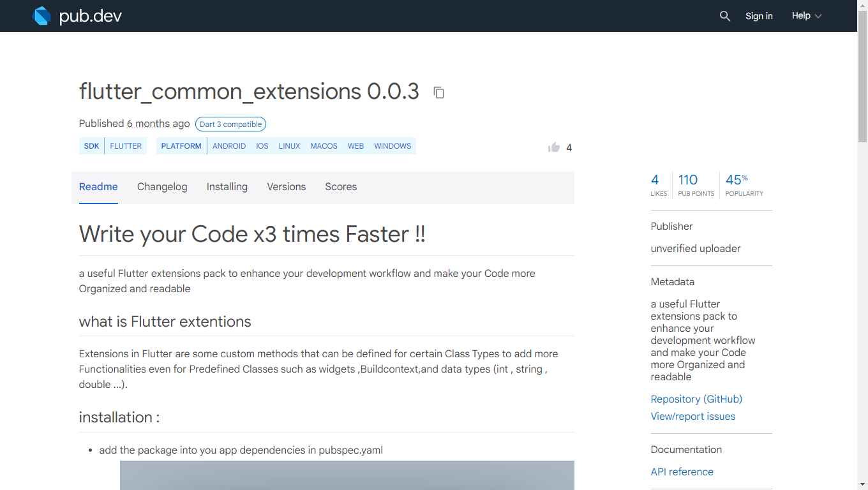This screenshot has height=490, width=868.
Task: Open the Repository (GitHub) link
Action: 696,399
